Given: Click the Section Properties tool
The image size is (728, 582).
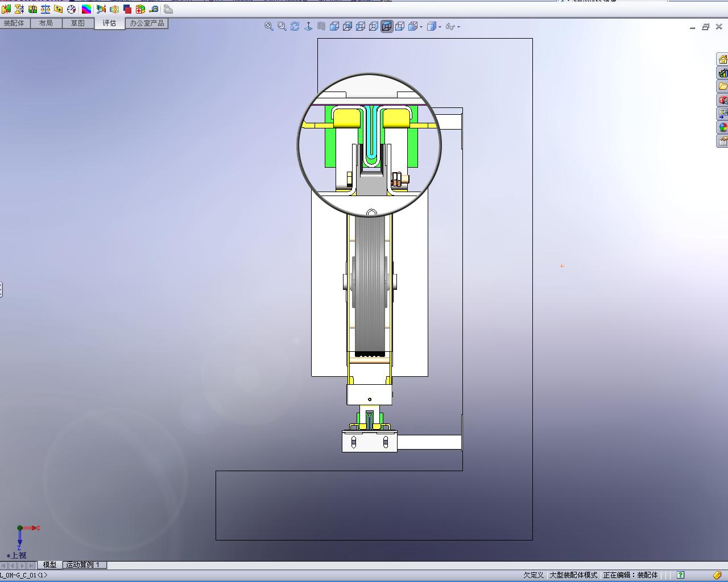Looking at the screenshot, I should 59,9.
